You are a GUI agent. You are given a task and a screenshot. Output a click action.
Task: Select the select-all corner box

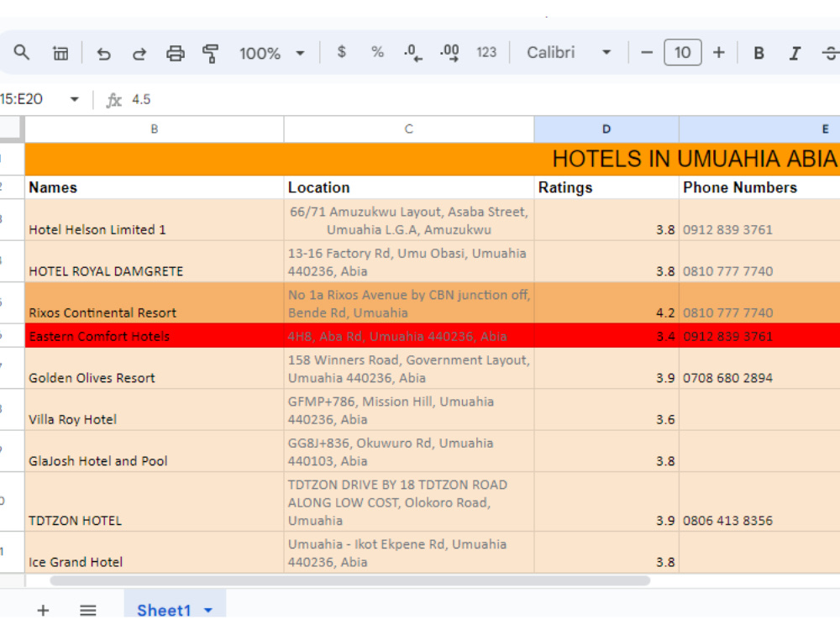11,129
